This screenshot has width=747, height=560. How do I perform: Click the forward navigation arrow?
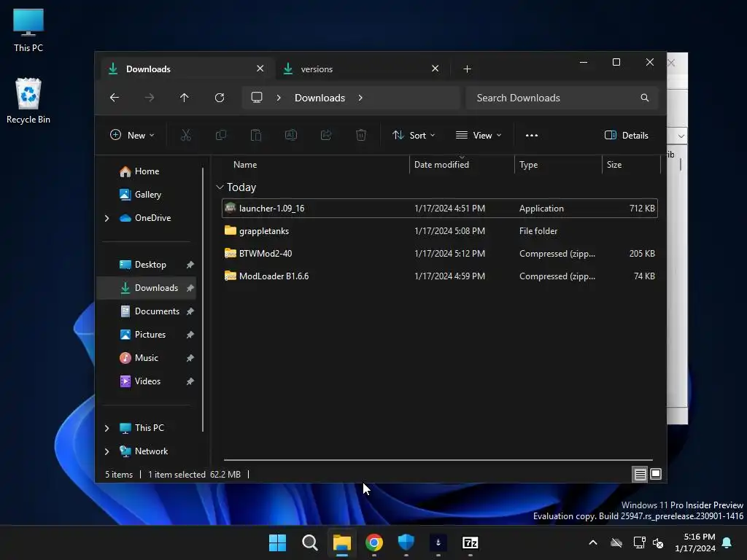pos(150,98)
